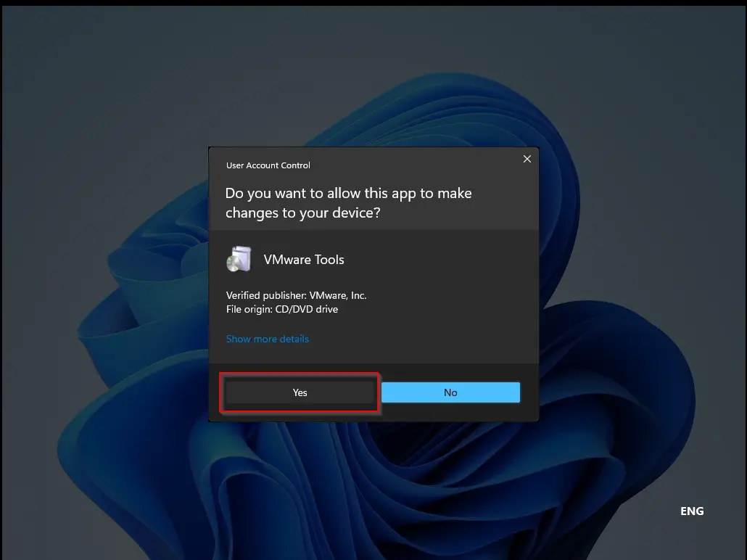This screenshot has height=560, width=747.
Task: Click the 'VMware Tools' app name
Action: (x=303, y=260)
